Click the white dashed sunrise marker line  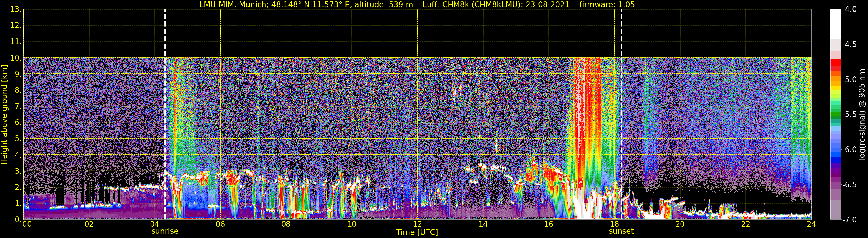[x=165, y=115]
